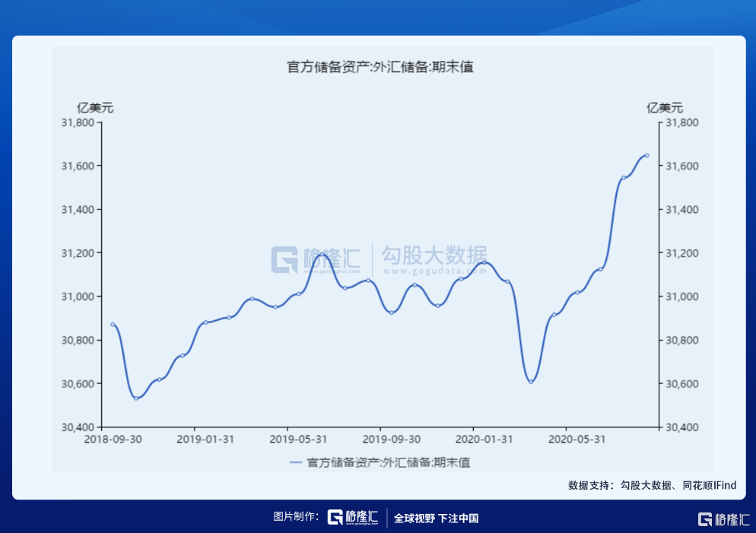Select the 格隆汇 logo in the bottom bar
The width and height of the screenshot is (756, 533).
pyautogui.click(x=354, y=516)
